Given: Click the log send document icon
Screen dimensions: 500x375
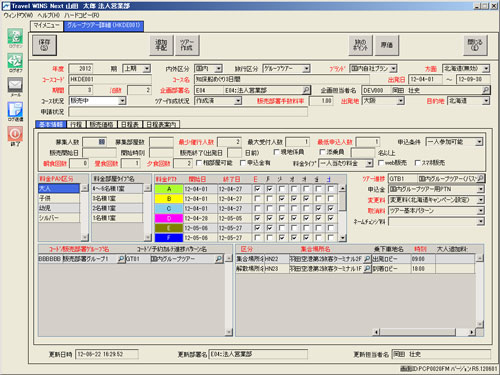Looking at the screenshot, I should (x=15, y=109).
